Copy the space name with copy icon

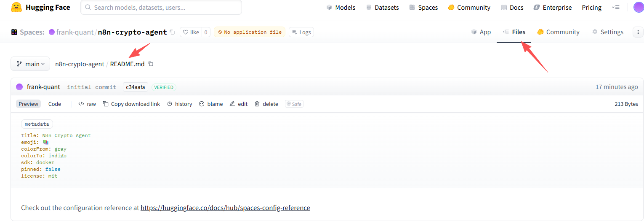[x=172, y=32]
